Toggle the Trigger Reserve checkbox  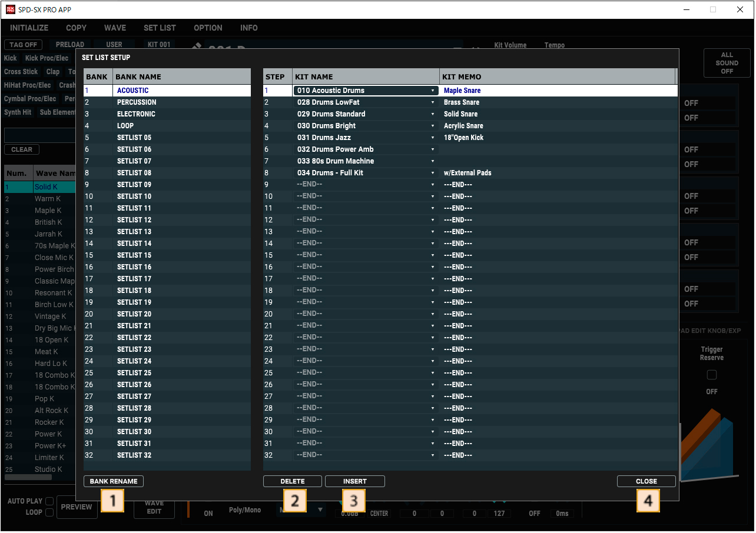point(712,375)
